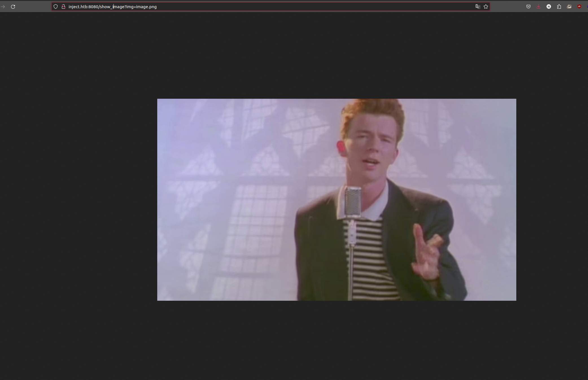The width and height of the screenshot is (588, 380).
Task: Click the translate page icon
Action: click(x=478, y=7)
